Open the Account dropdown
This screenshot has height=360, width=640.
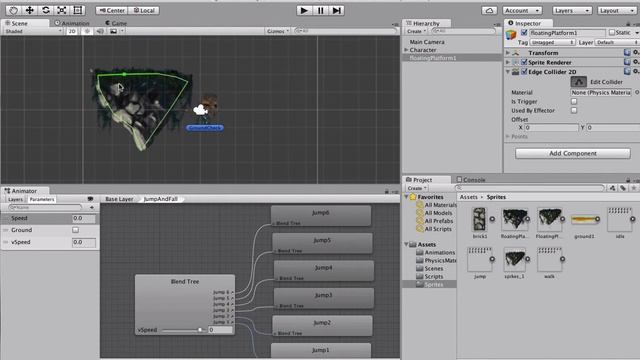click(x=522, y=10)
